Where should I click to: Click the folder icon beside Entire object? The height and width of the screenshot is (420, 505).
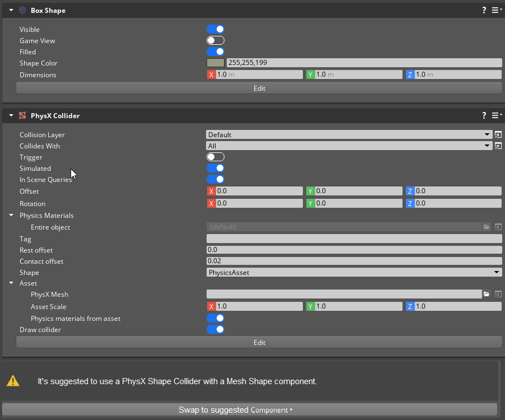486,227
